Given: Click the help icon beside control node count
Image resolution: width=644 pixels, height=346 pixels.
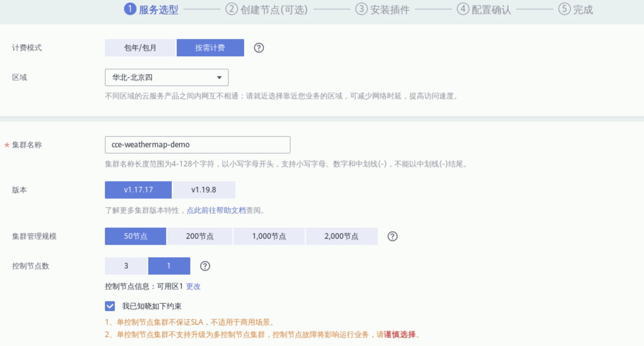Looking at the screenshot, I should [x=205, y=266].
